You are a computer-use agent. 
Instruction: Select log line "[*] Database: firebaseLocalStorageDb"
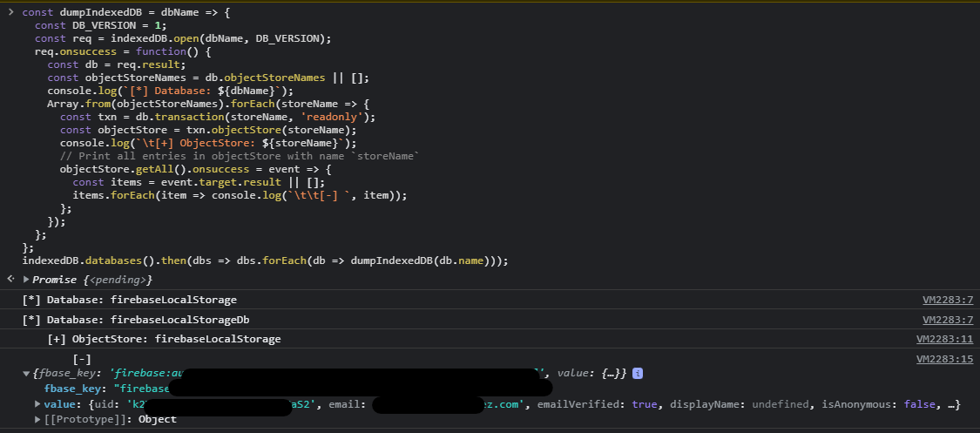tap(136, 320)
